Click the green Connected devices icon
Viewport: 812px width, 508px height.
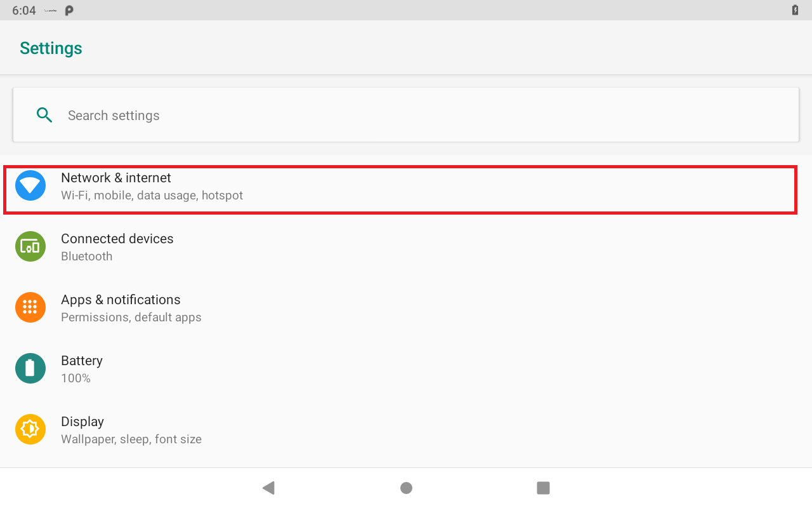(30, 246)
